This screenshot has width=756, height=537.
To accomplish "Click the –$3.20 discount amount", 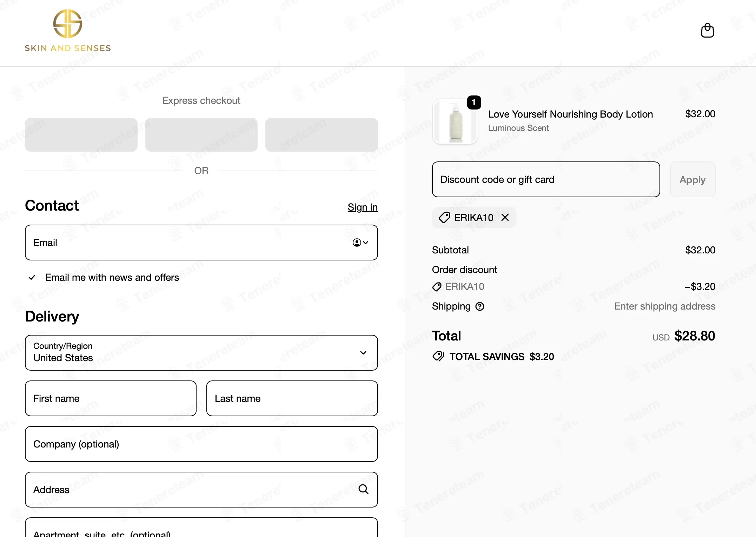I will tap(700, 287).
